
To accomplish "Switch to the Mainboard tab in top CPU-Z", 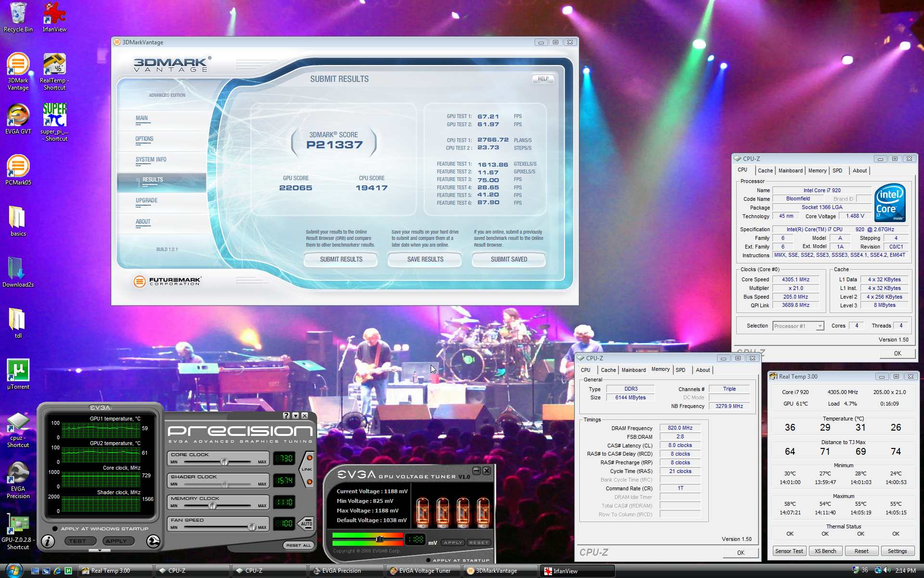I will pos(790,171).
